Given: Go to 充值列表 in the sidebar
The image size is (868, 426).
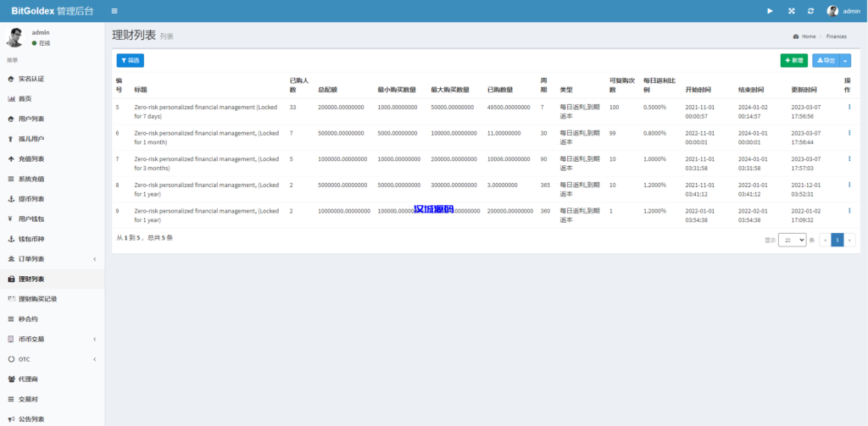Looking at the screenshot, I should pyautogui.click(x=31, y=158).
